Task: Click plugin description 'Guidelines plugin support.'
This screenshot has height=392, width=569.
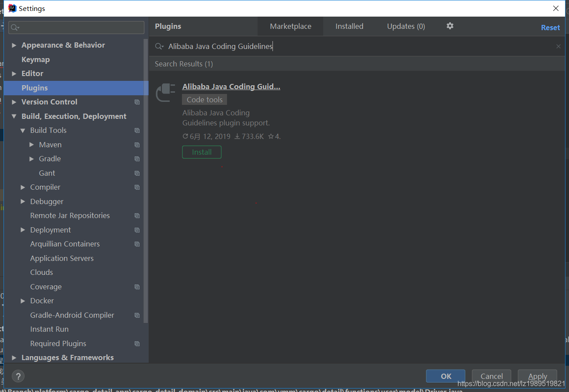Action: click(x=226, y=123)
